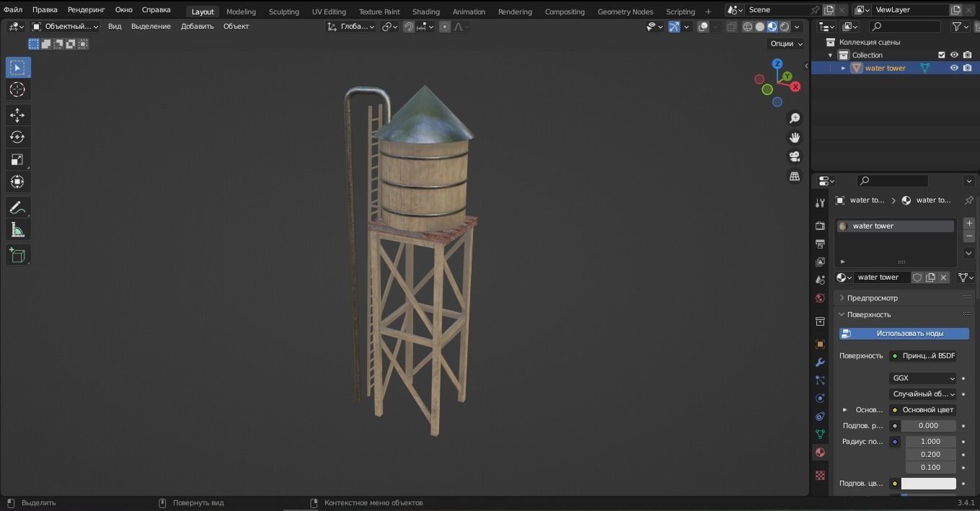Open the Object properties tab
The image size is (980, 511).
[x=820, y=344]
